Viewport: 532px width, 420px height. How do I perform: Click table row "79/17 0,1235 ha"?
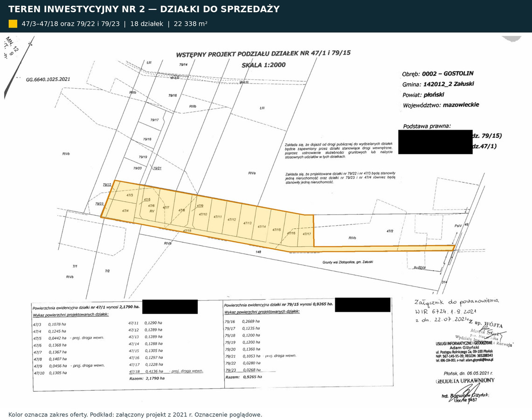(242, 329)
